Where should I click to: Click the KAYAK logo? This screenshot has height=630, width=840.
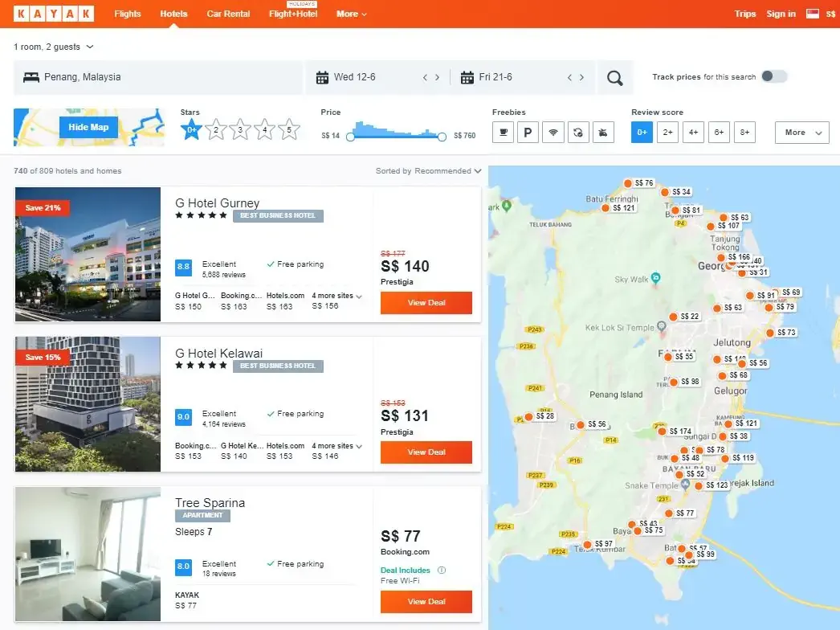click(x=54, y=14)
